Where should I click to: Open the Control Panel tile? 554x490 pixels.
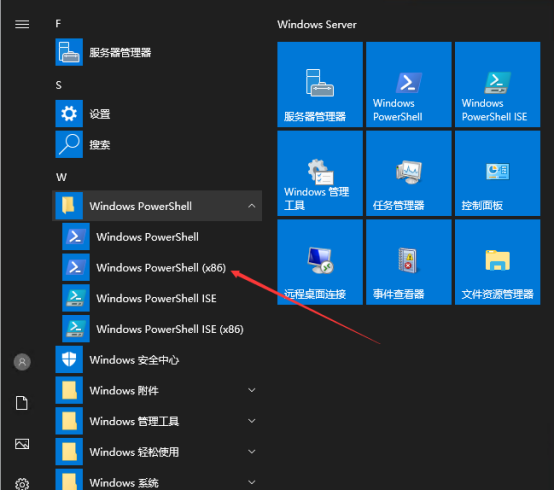pyautogui.click(x=497, y=173)
